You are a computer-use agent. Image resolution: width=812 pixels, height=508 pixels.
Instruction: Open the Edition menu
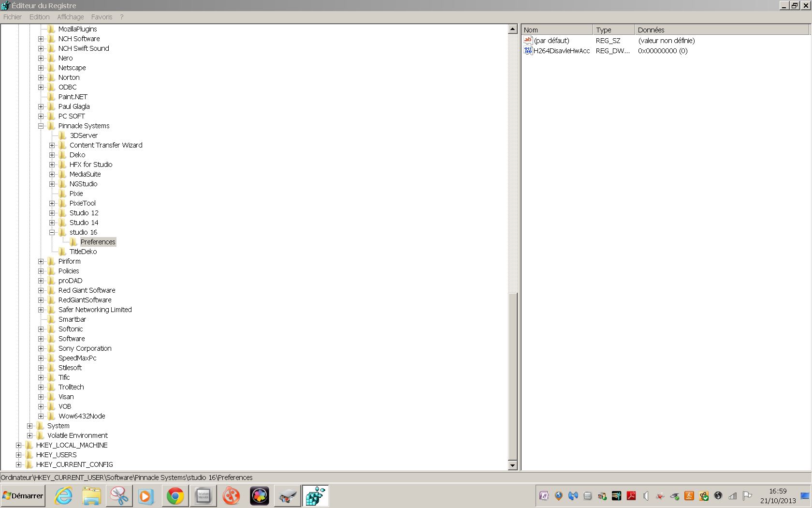pos(40,17)
